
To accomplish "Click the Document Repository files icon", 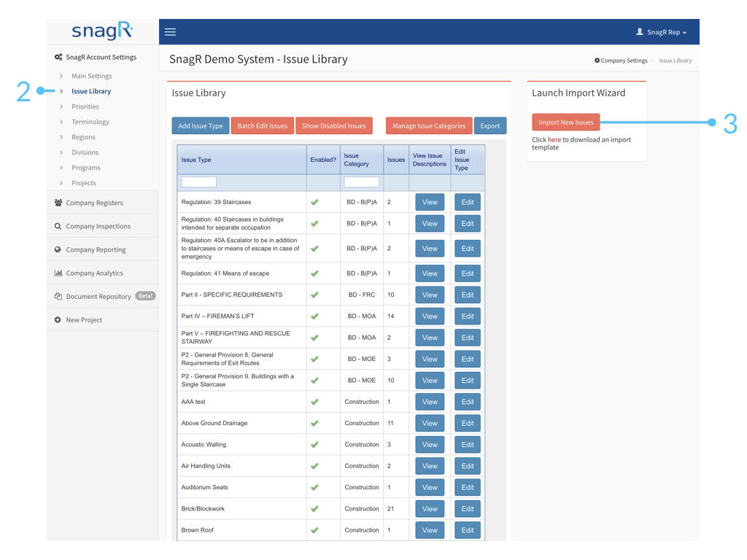I will click(x=58, y=296).
